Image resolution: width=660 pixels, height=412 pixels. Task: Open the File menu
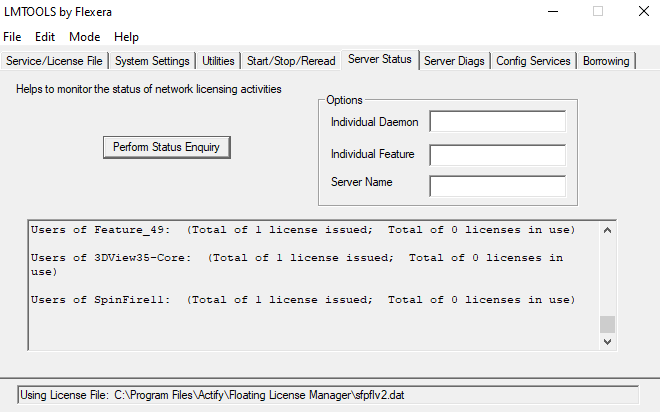[12, 36]
